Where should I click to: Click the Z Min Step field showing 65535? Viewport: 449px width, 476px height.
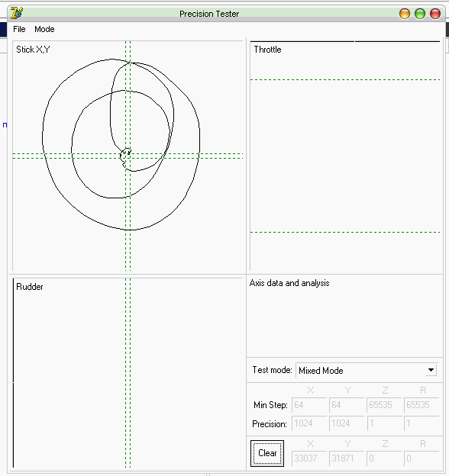384,405
